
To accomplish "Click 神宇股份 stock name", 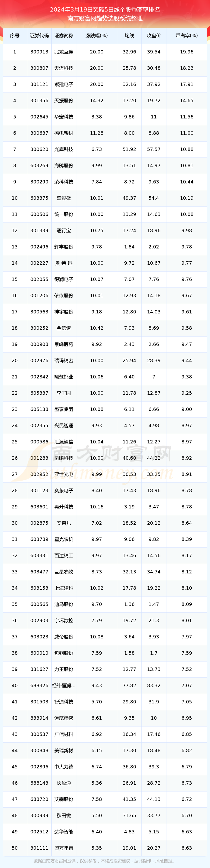I will point(64,312).
